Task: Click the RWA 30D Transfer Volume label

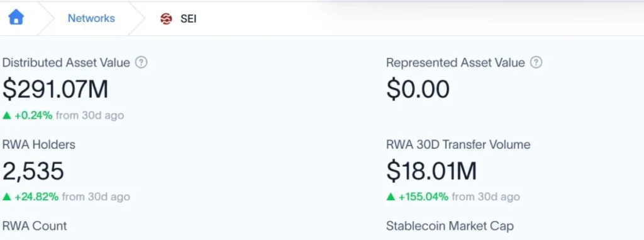Action: pyautogui.click(x=458, y=144)
